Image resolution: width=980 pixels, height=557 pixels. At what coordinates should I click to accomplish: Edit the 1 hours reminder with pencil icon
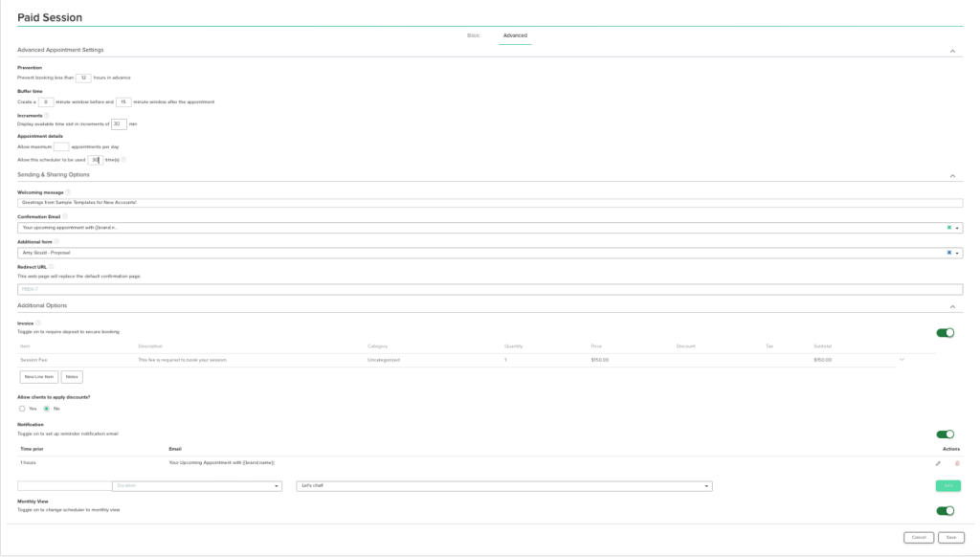(938, 463)
